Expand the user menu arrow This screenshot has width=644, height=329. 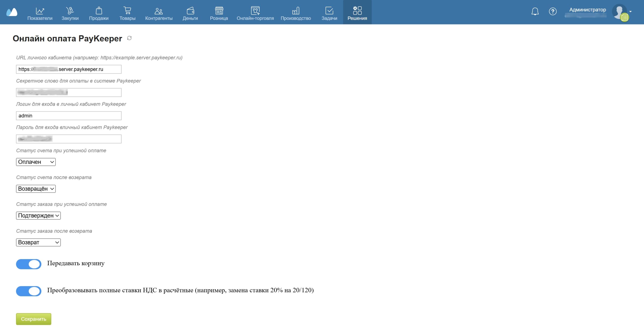630,12
